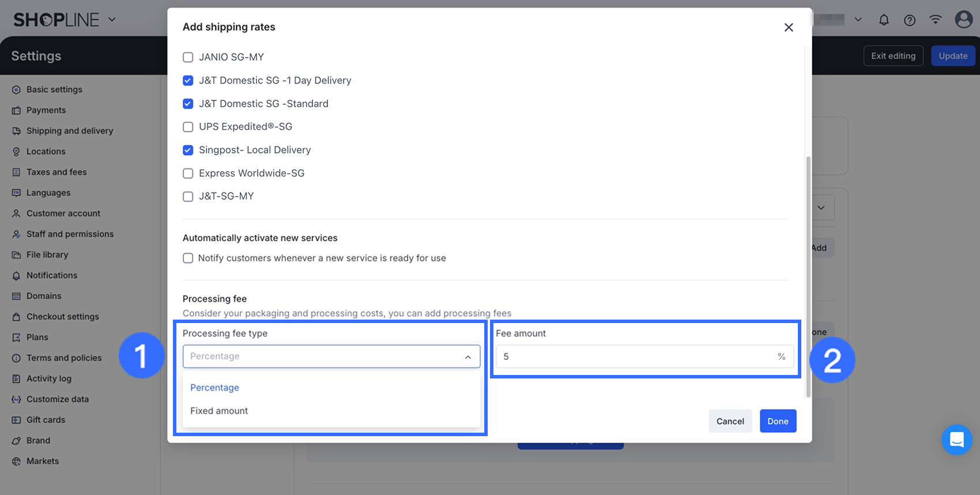Open Domains settings
The image size is (980, 495).
tap(44, 296)
